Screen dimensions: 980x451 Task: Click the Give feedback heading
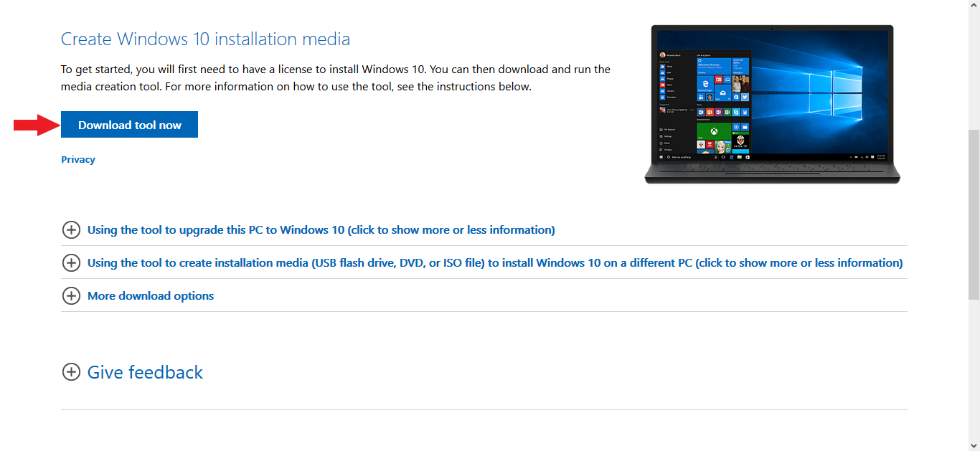(x=145, y=372)
